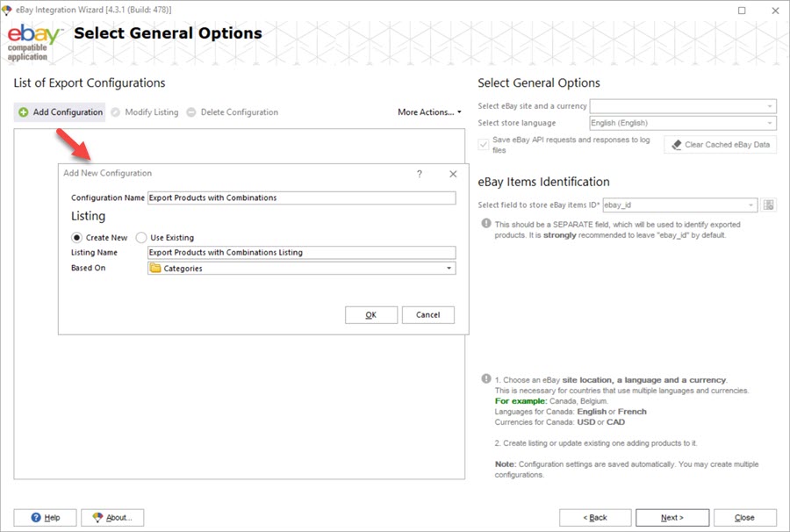The width and height of the screenshot is (790, 532).
Task: Click the Next button
Action: click(672, 517)
